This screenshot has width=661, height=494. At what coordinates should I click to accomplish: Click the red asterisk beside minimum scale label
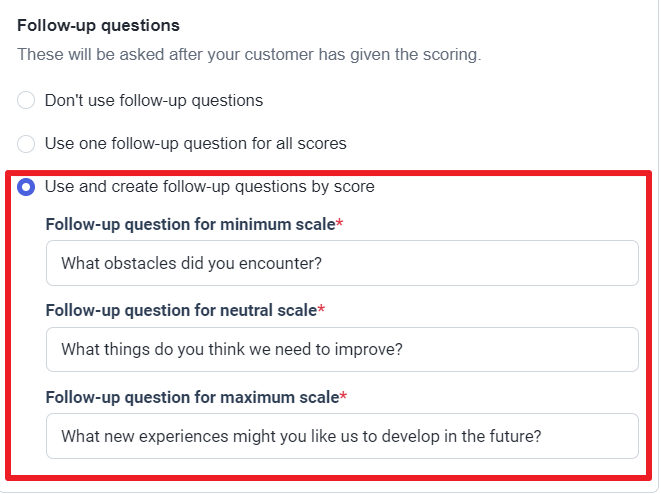coord(339,223)
